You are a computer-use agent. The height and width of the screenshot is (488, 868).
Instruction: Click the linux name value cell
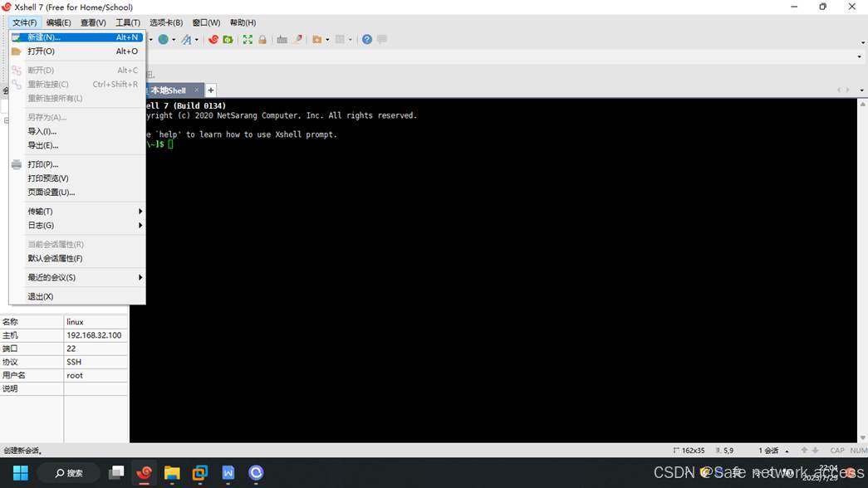(96, 322)
